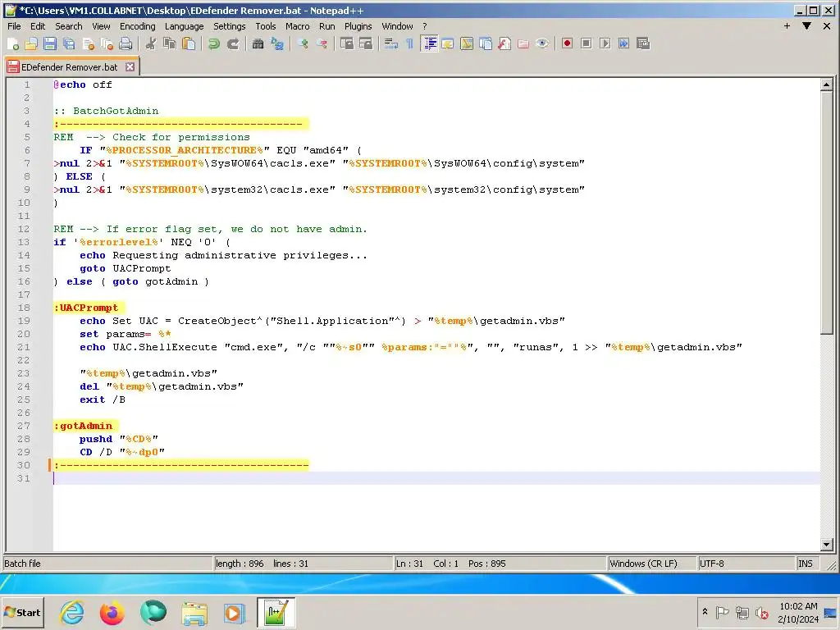This screenshot has height=630, width=840.
Task: Open the View menu
Action: click(x=101, y=26)
